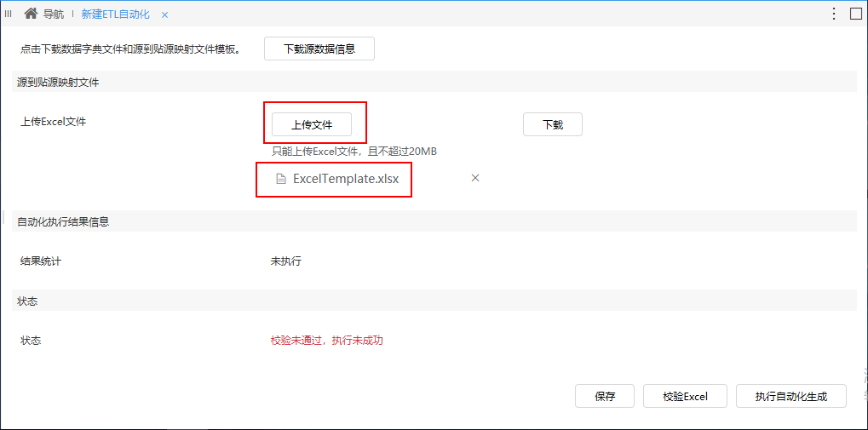Click the 点击下载数据字典文件 instruction text
This screenshot has width=868, height=430.
(130, 49)
